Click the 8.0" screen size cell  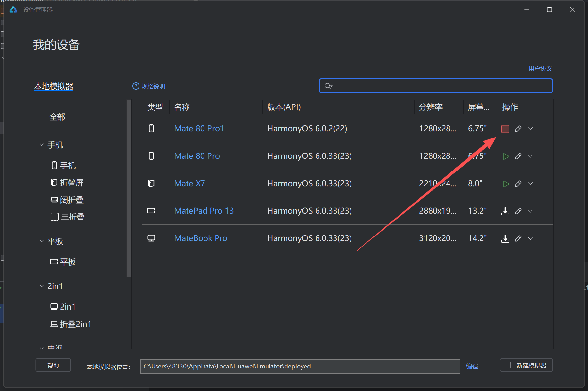(475, 184)
